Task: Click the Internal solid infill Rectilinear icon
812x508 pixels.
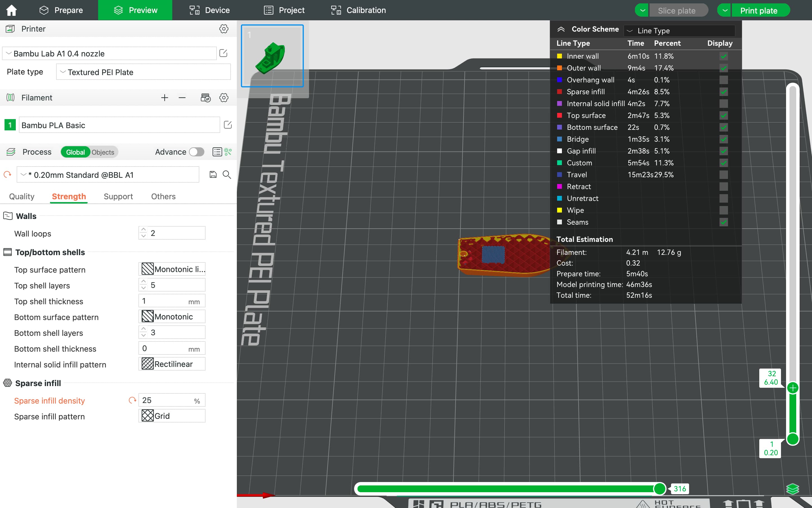Action: (148, 364)
